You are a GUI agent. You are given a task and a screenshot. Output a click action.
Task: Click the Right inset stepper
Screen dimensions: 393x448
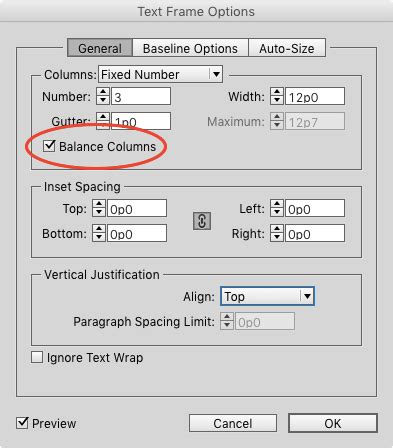(x=277, y=233)
